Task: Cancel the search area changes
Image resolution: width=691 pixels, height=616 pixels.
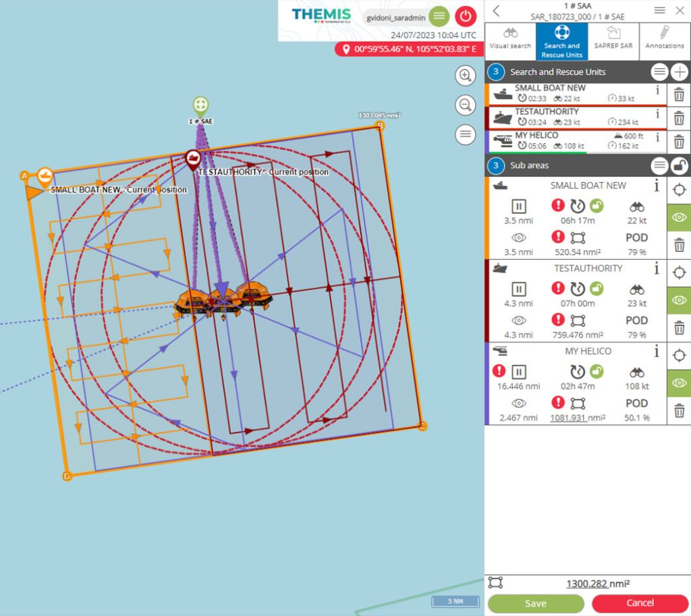Action: [640, 603]
